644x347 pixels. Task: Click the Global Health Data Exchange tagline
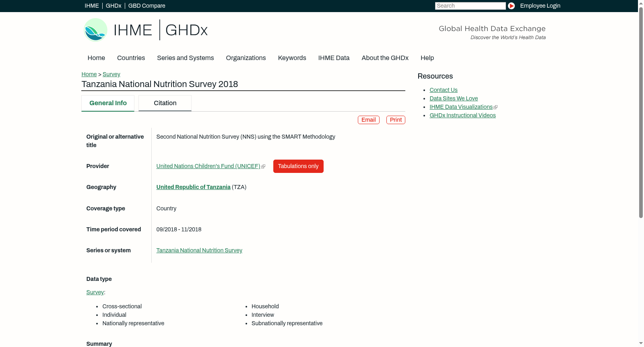[x=492, y=29]
